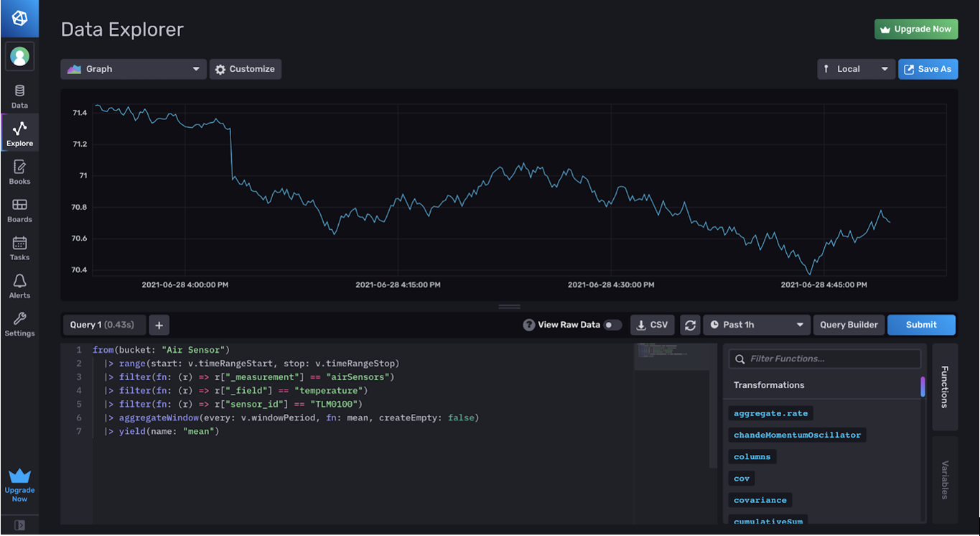The image size is (980, 536).
Task: Switch to the Variables side tab
Action: click(945, 479)
